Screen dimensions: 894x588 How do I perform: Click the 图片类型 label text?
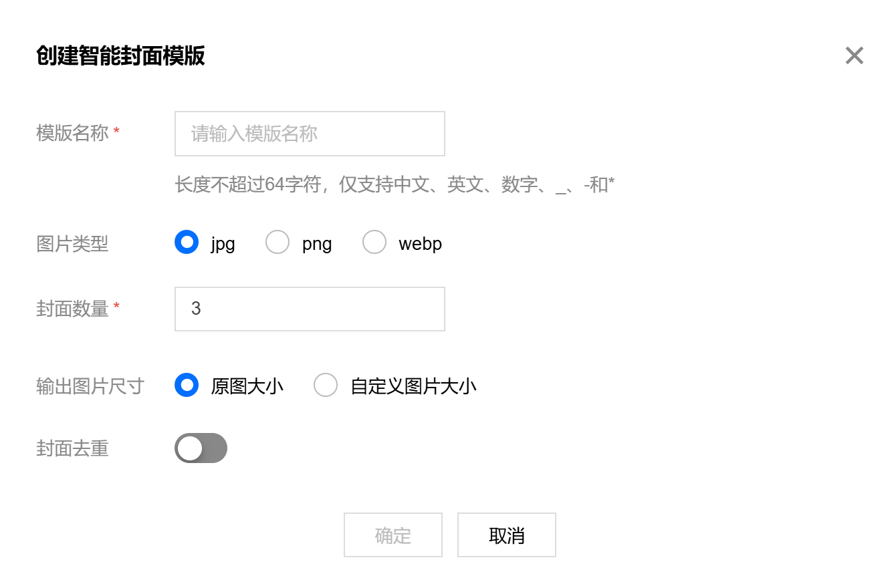pyautogui.click(x=72, y=244)
